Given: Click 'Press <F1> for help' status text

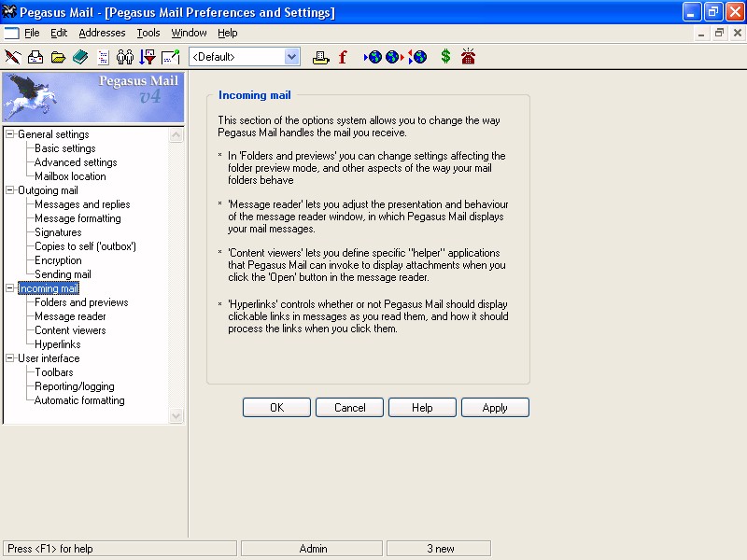Looking at the screenshot, I should click(50, 549).
